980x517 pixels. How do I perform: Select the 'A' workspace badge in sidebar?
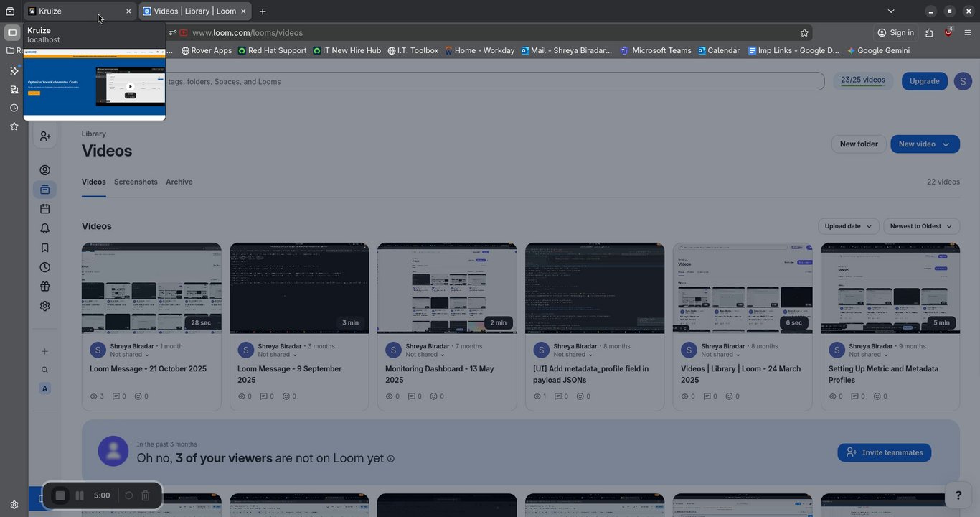point(44,388)
